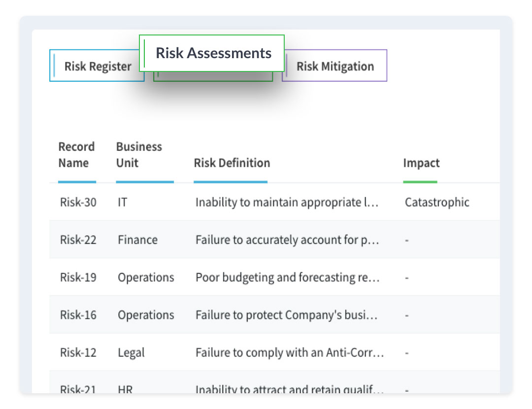Open record Risk-16
The image size is (532, 409).
click(x=78, y=315)
